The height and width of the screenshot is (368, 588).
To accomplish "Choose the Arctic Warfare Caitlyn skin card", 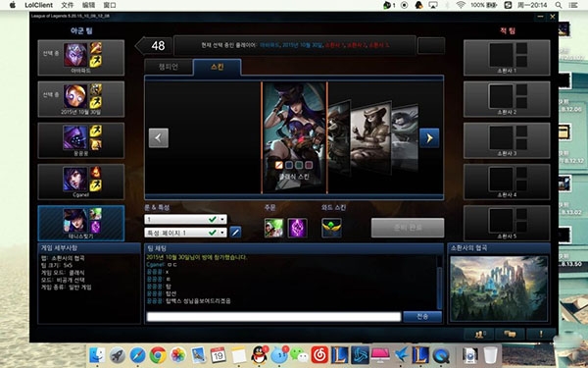I will point(405,138).
